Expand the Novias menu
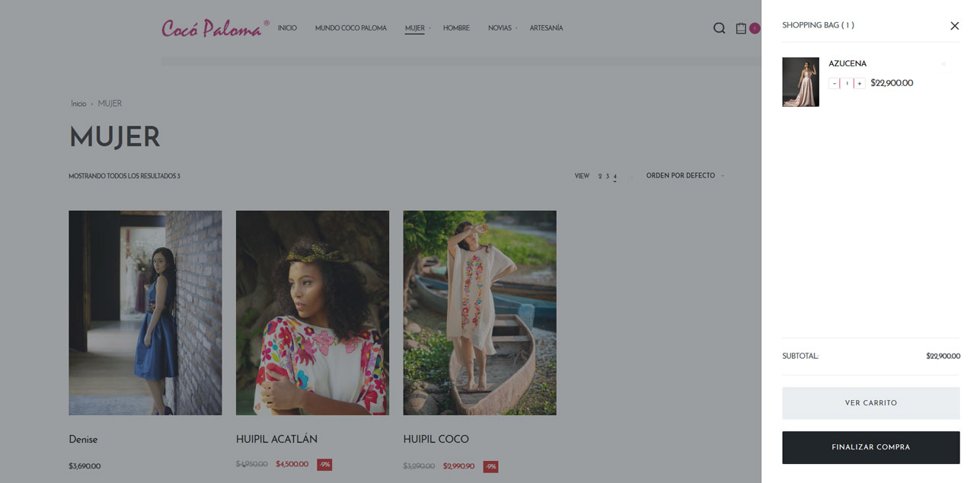 point(500,28)
